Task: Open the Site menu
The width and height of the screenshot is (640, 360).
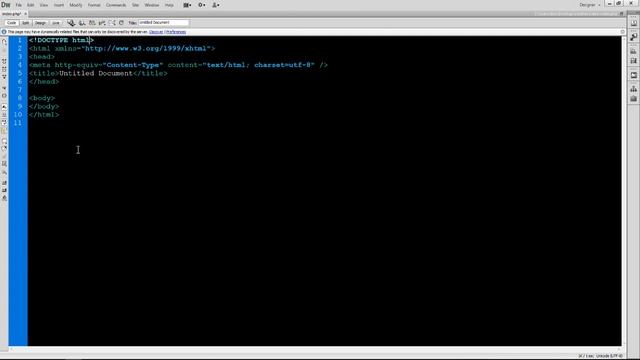Action: point(135,5)
